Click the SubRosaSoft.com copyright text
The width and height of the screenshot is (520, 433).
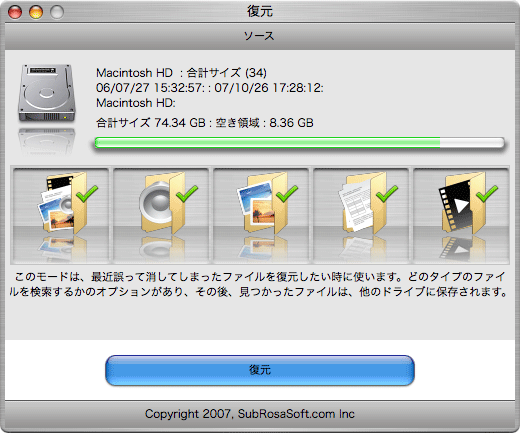[250, 414]
